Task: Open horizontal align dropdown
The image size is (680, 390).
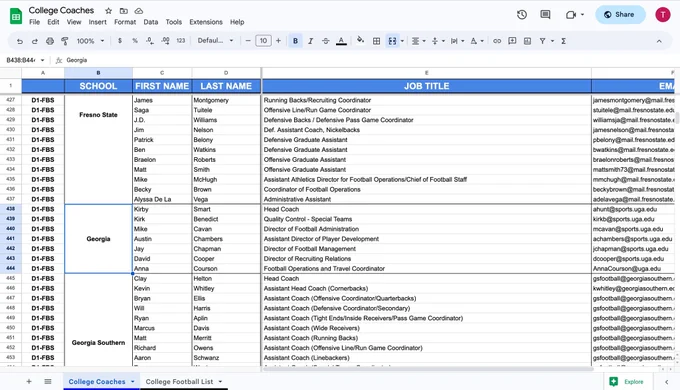Action: pyautogui.click(x=418, y=41)
